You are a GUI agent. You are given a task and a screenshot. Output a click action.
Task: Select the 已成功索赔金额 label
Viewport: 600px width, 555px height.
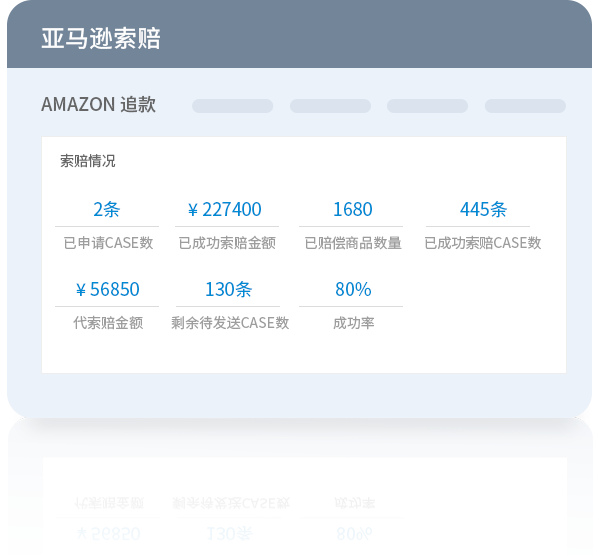pyautogui.click(x=227, y=243)
